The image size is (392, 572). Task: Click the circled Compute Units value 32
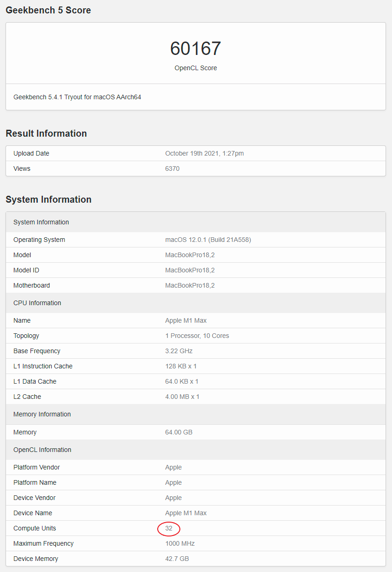coord(169,528)
